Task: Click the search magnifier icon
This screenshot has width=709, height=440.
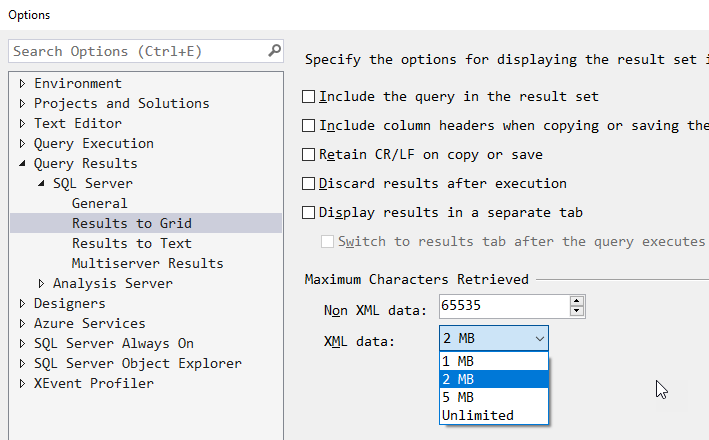Action: (x=274, y=51)
